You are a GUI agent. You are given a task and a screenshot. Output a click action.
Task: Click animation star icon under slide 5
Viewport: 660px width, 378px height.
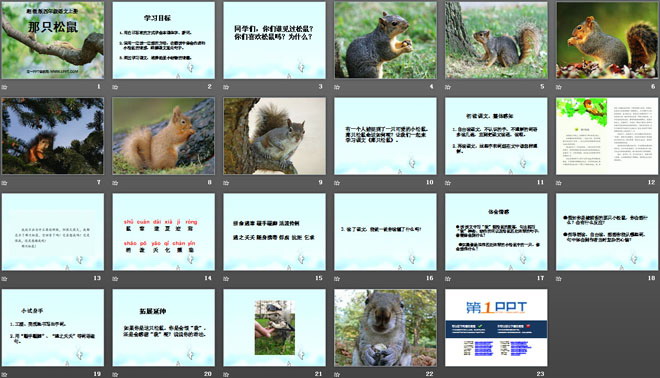(x=448, y=87)
